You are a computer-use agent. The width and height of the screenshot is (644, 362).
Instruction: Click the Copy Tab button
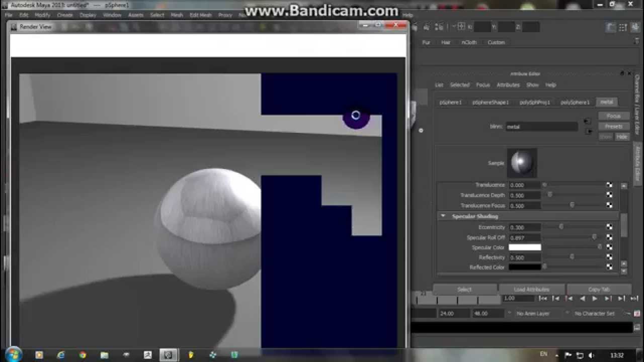[x=599, y=290]
